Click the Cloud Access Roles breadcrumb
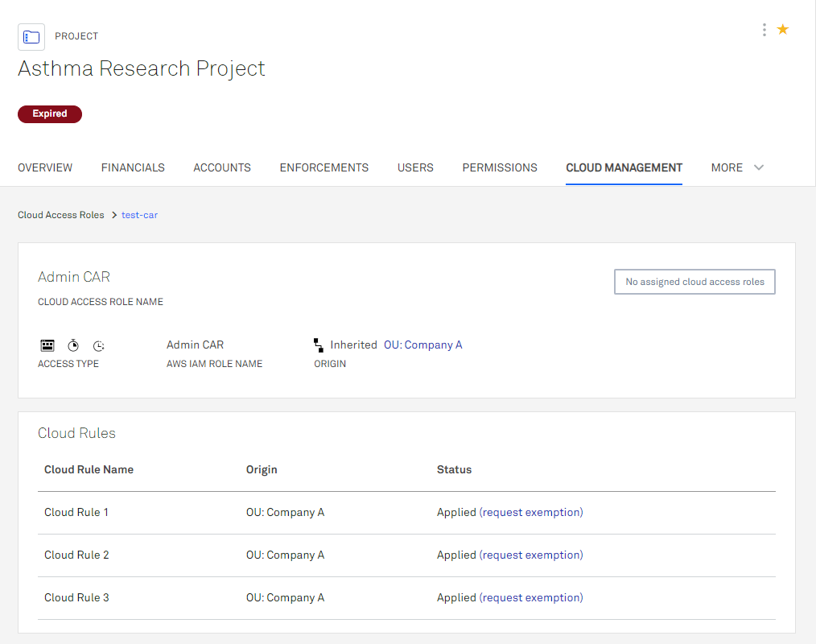 61,215
